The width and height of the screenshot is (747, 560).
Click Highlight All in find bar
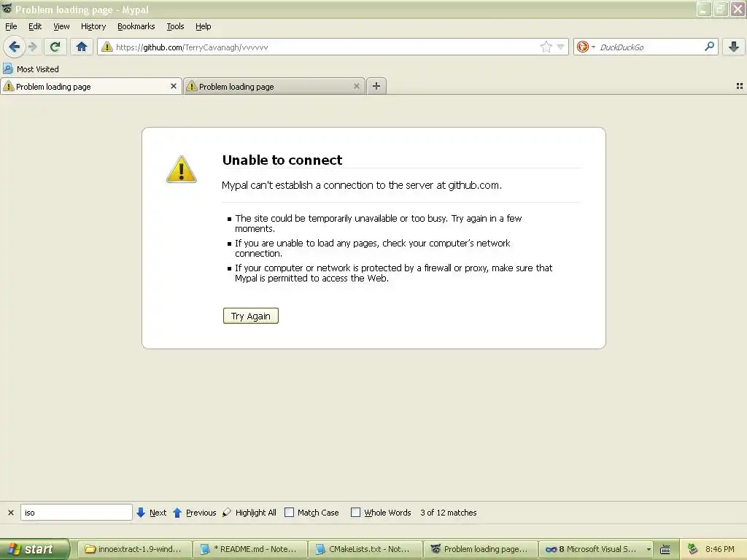[x=249, y=513]
